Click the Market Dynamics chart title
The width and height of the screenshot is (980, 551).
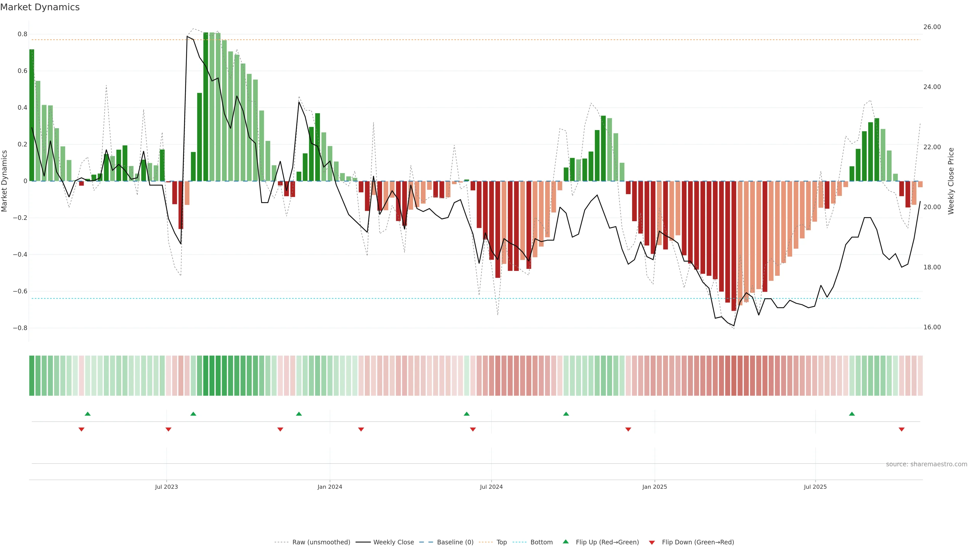click(x=40, y=7)
